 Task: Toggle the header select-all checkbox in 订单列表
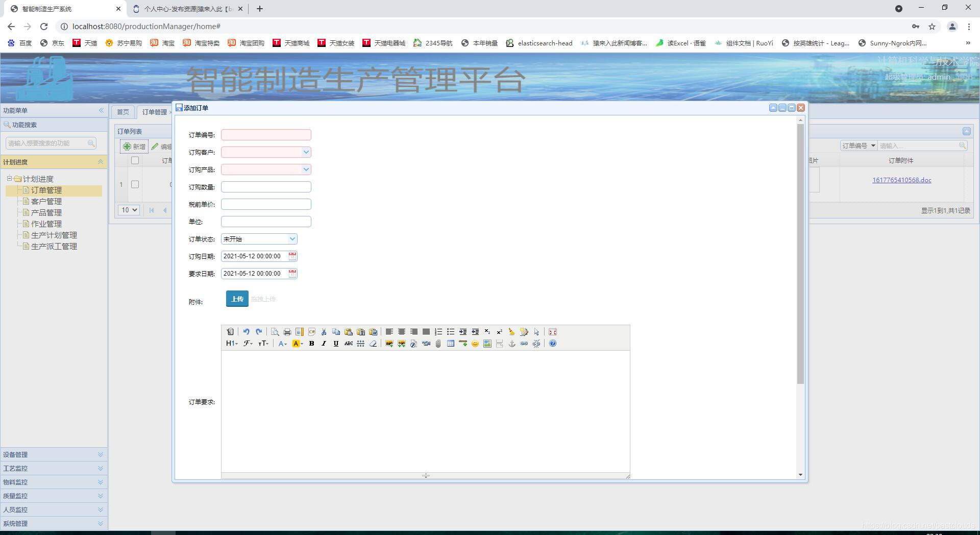tap(135, 160)
